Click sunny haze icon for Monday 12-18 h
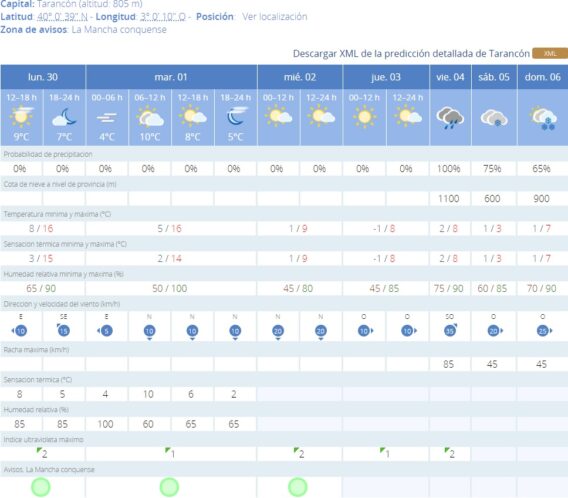 [x=21, y=117]
